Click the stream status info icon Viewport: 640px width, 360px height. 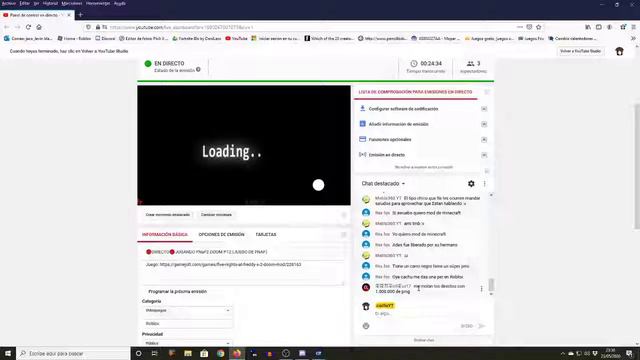point(198,70)
